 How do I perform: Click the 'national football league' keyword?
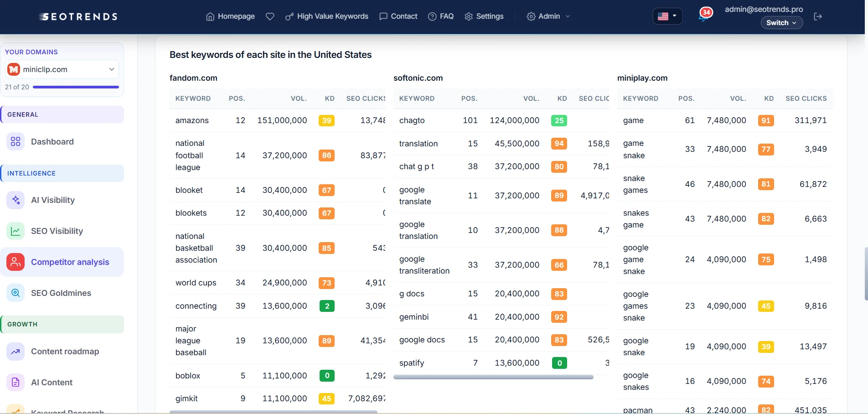(190, 155)
